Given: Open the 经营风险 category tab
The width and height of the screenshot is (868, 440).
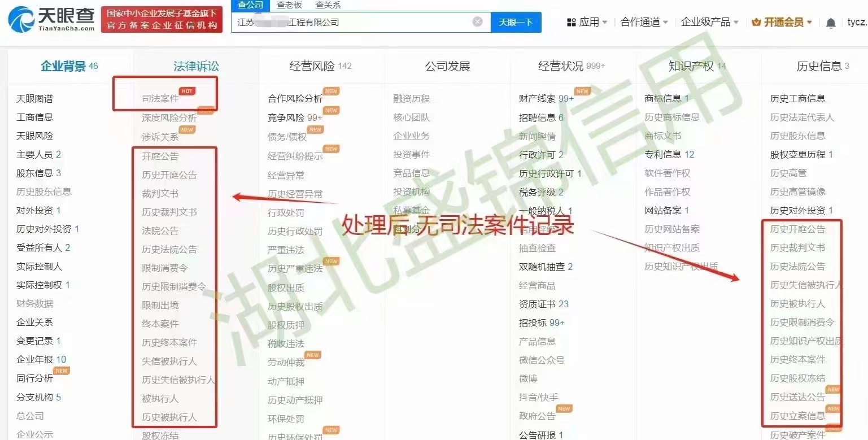Looking at the screenshot, I should coord(320,66).
